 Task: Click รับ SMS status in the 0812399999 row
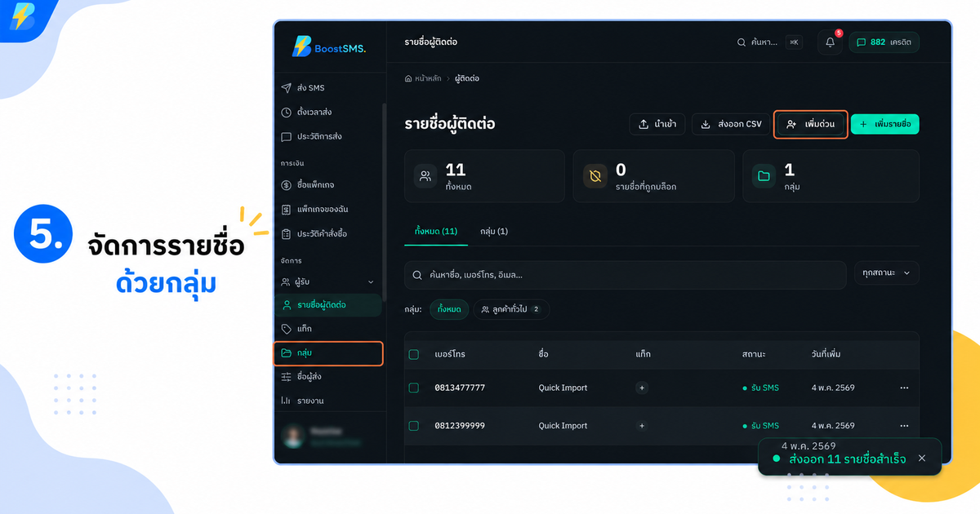[x=760, y=426]
